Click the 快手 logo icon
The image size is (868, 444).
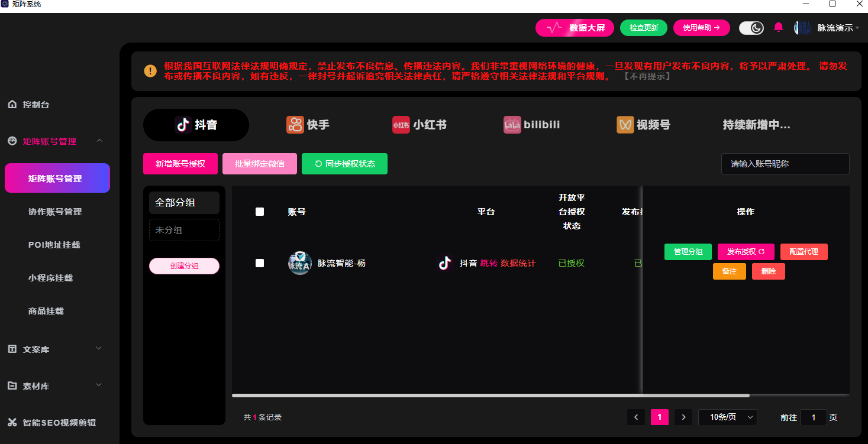pos(295,125)
